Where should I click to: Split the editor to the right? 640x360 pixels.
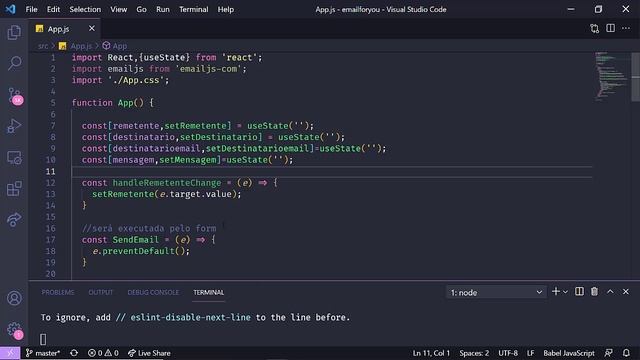click(x=610, y=28)
